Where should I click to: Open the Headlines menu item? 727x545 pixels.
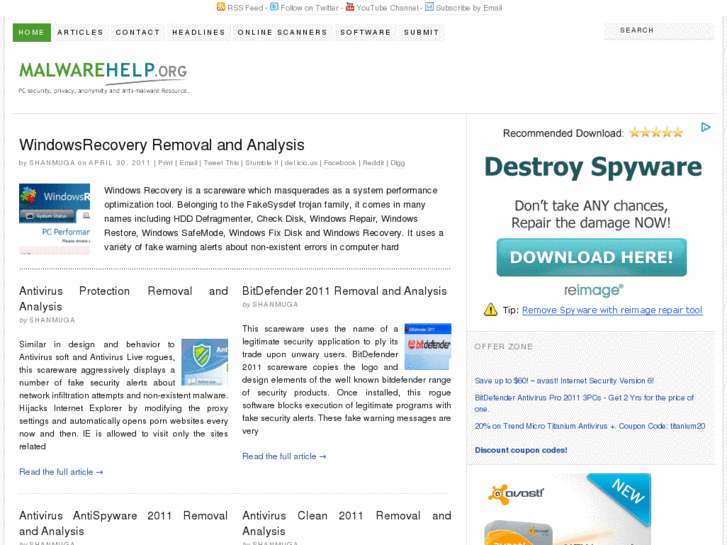[198, 32]
